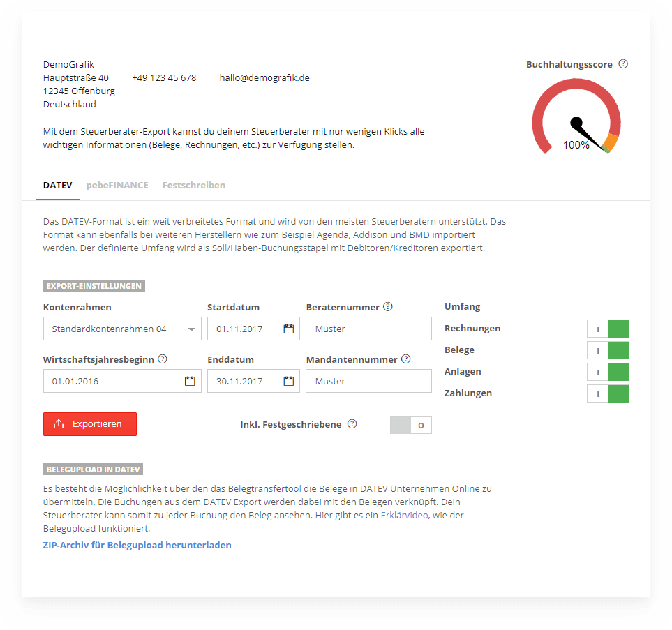Open calendar picker in Startdatum field
Image resolution: width=672 pixels, height=630 pixels.
[289, 329]
